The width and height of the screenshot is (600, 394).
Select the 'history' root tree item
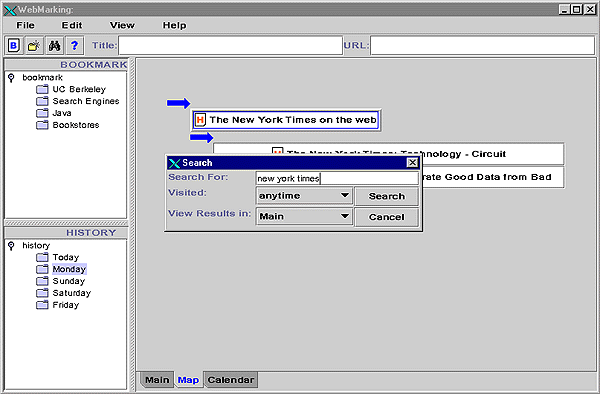coord(36,246)
